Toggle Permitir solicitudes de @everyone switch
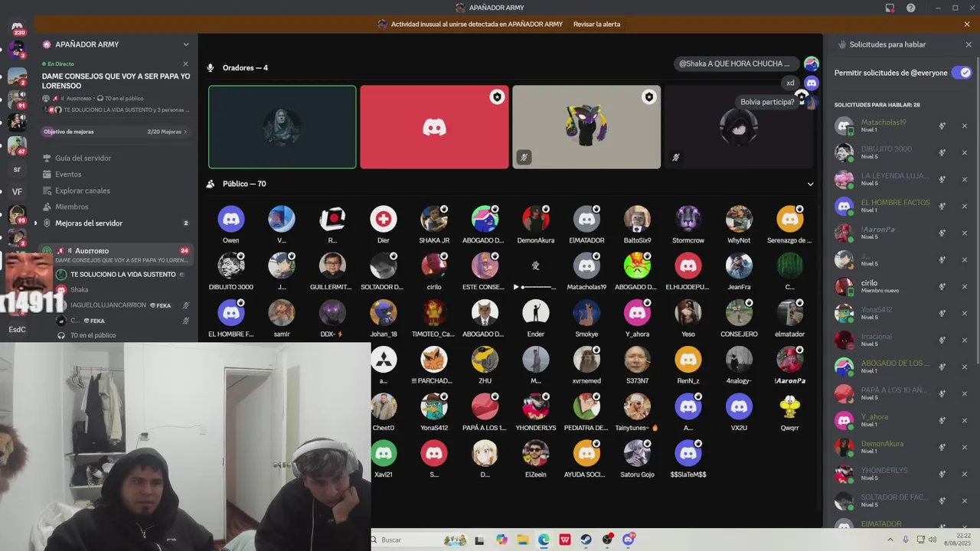The image size is (980, 551). 962,73
